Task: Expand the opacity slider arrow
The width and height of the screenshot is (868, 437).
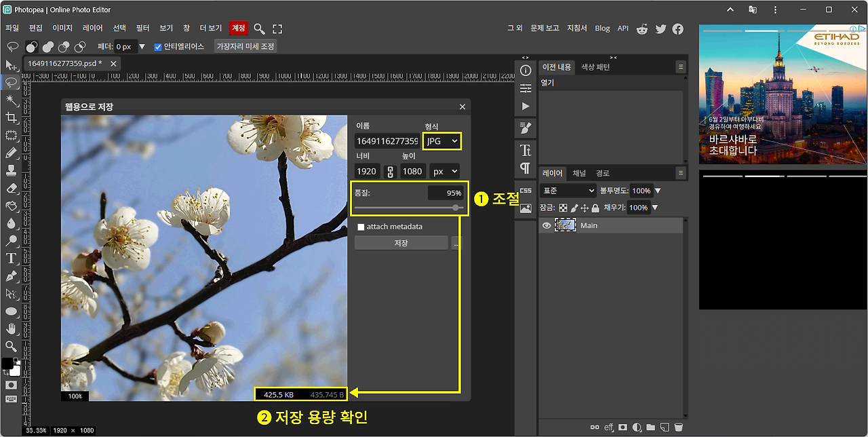Action: (x=658, y=191)
